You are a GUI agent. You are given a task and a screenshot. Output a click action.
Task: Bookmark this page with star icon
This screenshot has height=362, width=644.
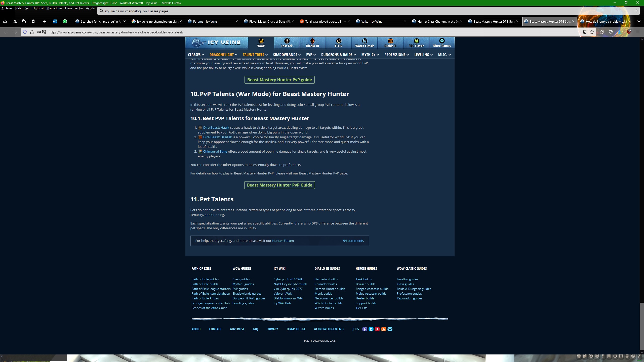[x=592, y=32]
